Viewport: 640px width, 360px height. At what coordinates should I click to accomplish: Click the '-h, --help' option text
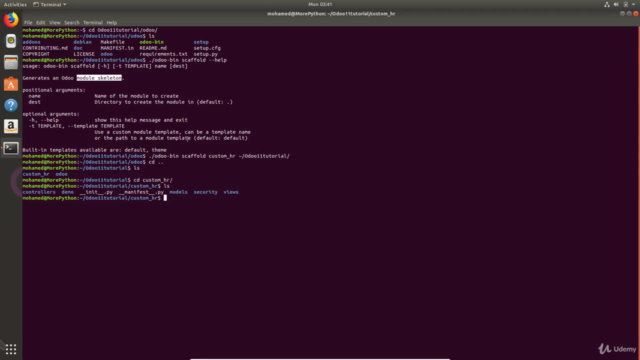click(x=44, y=120)
